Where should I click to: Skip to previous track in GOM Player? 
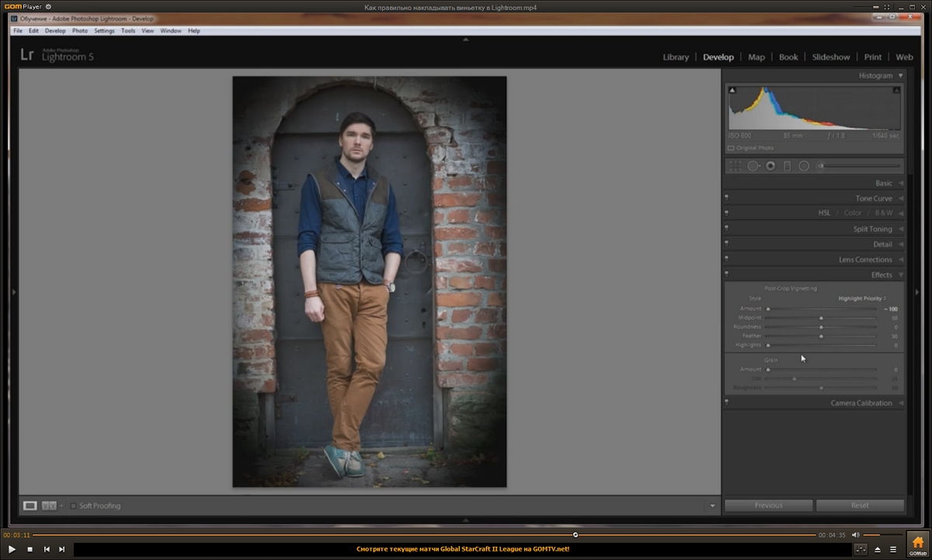pos(47,549)
